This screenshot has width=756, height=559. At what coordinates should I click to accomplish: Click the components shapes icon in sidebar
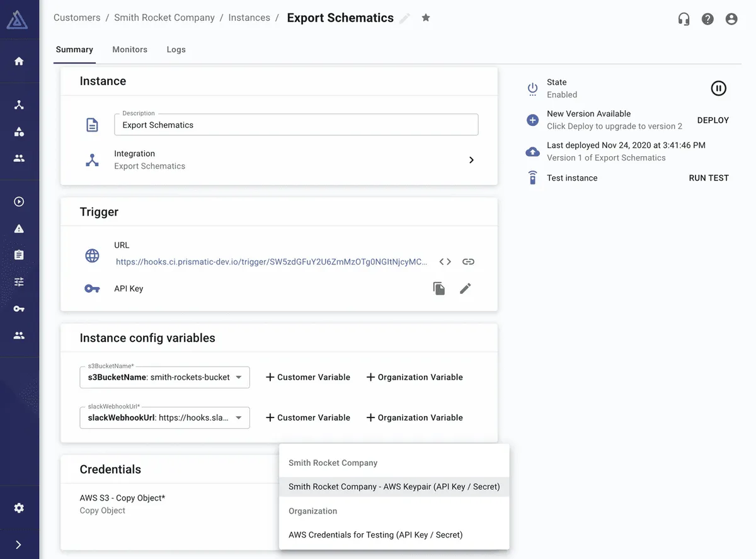click(19, 132)
